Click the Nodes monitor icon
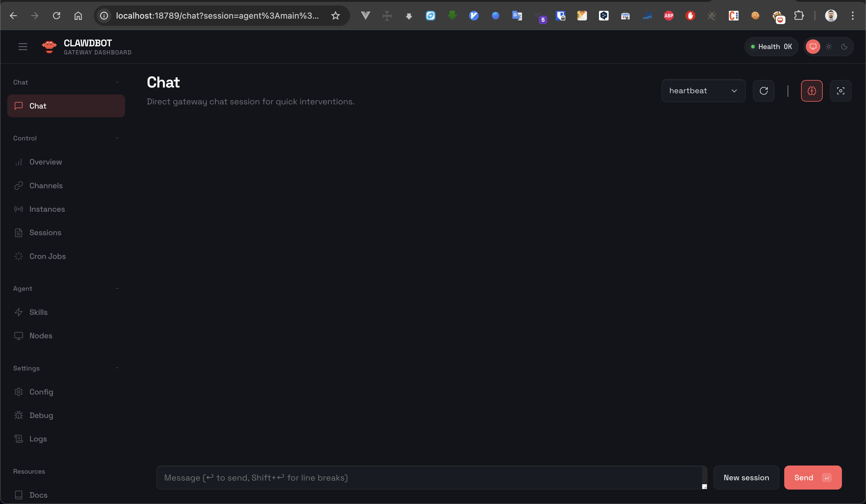The width and height of the screenshot is (866, 504). point(19,336)
